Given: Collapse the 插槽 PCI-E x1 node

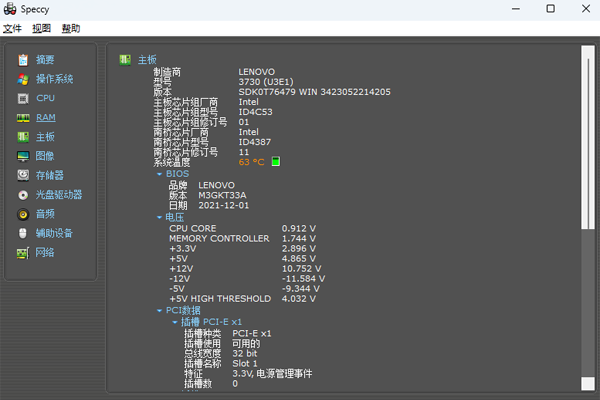Looking at the screenshot, I should (x=174, y=322).
